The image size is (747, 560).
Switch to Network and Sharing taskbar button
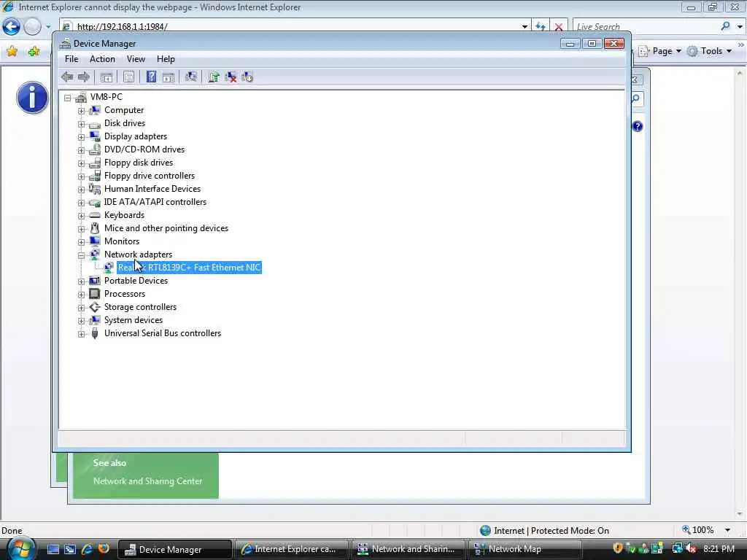click(409, 549)
